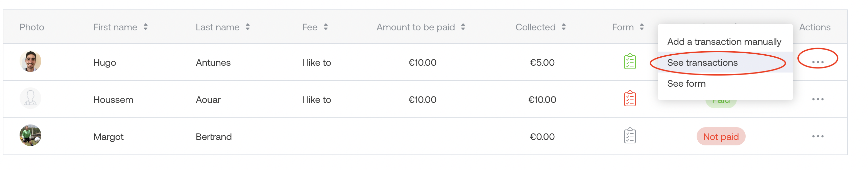This screenshot has width=868, height=170.
Task: Choose 'Add a transaction manually' option
Action: [x=724, y=42]
